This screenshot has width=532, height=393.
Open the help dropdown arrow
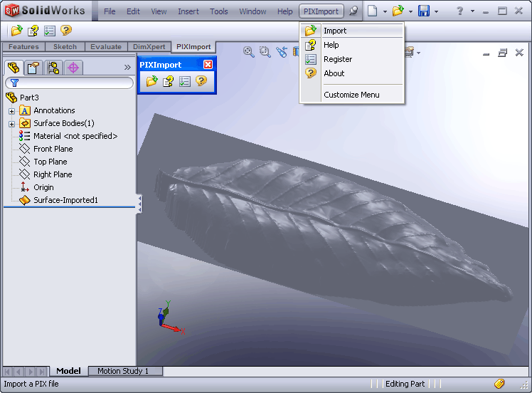coord(473,11)
